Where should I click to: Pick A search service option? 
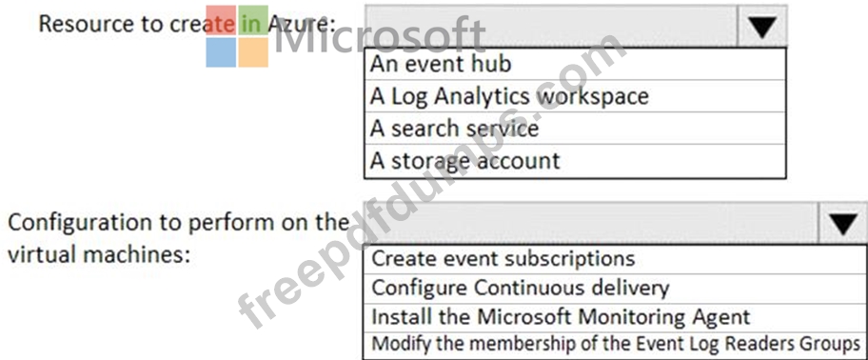pos(575,129)
